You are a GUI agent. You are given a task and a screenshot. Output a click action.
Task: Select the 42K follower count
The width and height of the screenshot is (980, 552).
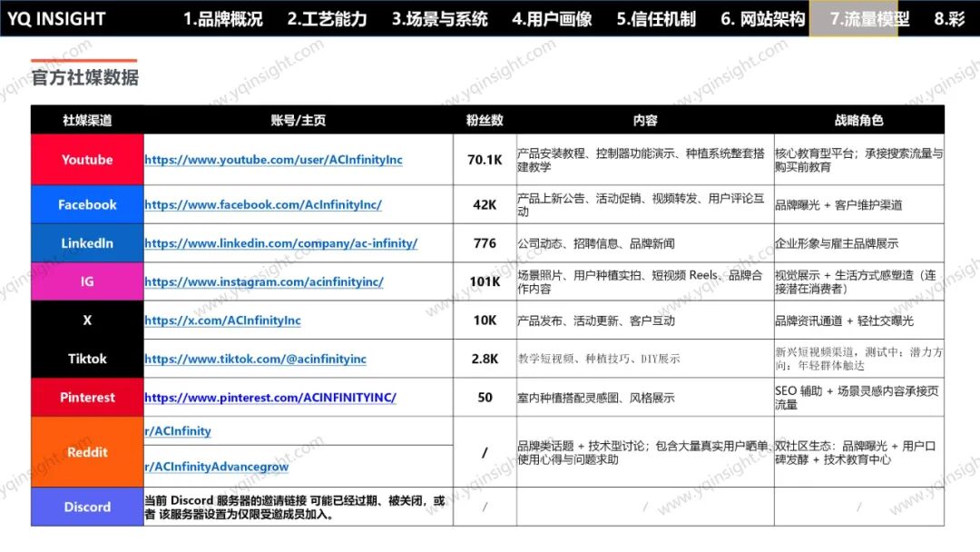point(485,205)
